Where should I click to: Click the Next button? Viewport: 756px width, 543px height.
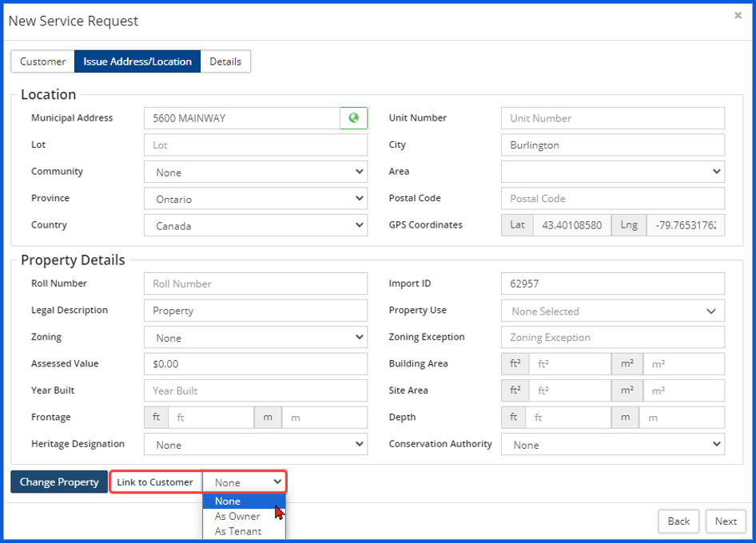tap(726, 521)
